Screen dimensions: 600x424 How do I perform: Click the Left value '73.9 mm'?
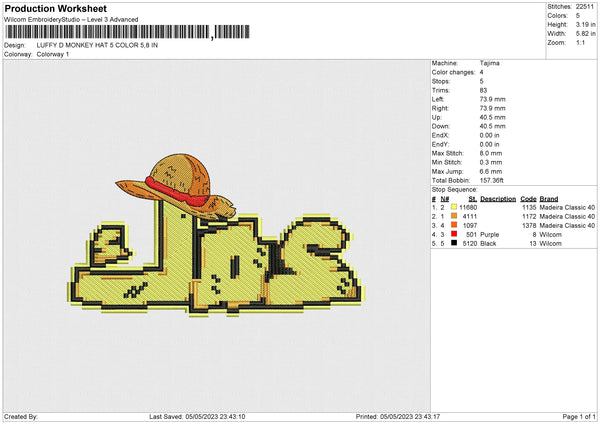point(492,99)
